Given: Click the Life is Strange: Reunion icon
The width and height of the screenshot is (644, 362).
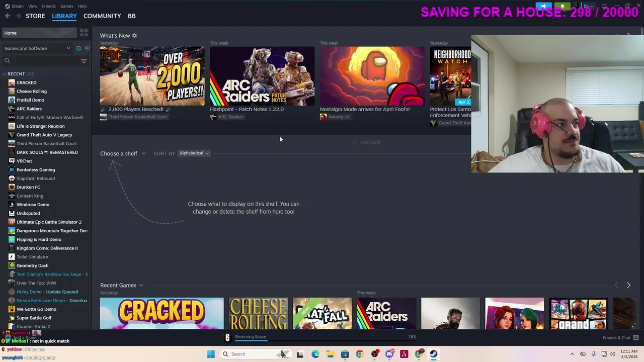Looking at the screenshot, I should pos(12,126).
